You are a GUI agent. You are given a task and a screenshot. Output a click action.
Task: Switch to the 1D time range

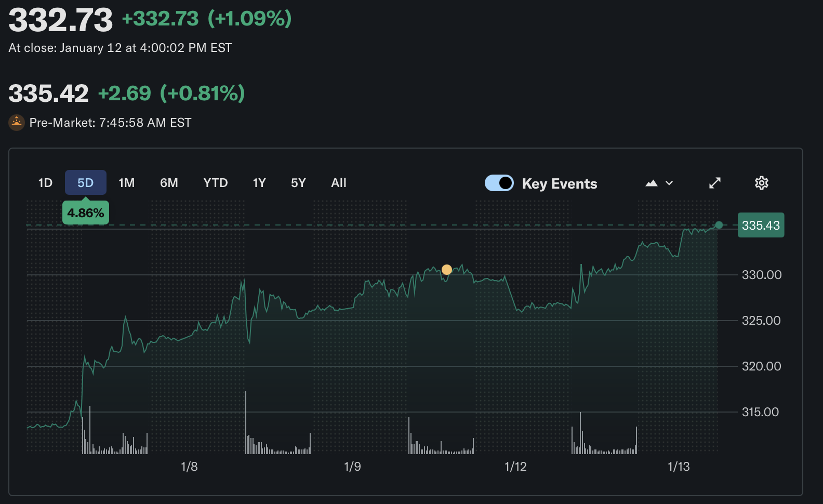click(45, 183)
